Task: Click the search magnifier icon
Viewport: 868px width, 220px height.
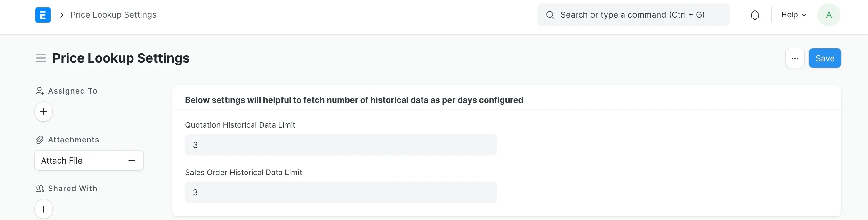Action: (550, 15)
